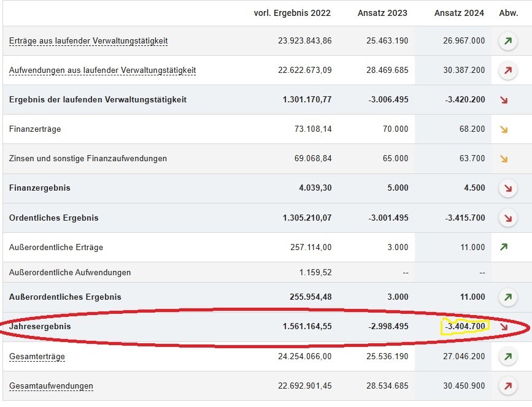Viewport: 532px width, 407px height.
Task: Click the value 28.469.685
Action: click(x=387, y=70)
